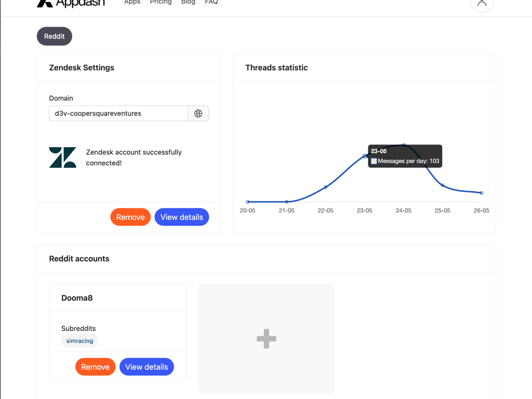Click the globe icon beside the domain field
The height and width of the screenshot is (399, 532).
coord(198,113)
